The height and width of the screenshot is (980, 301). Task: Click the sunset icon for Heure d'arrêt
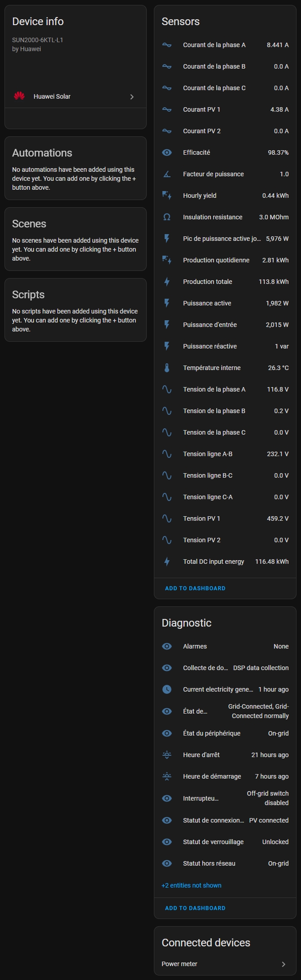pyautogui.click(x=167, y=755)
